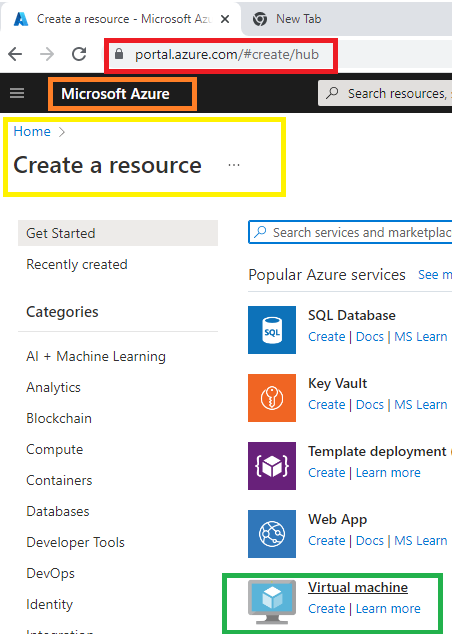Reload the page with refresh icon
The height and width of the screenshot is (634, 452).
(79, 54)
